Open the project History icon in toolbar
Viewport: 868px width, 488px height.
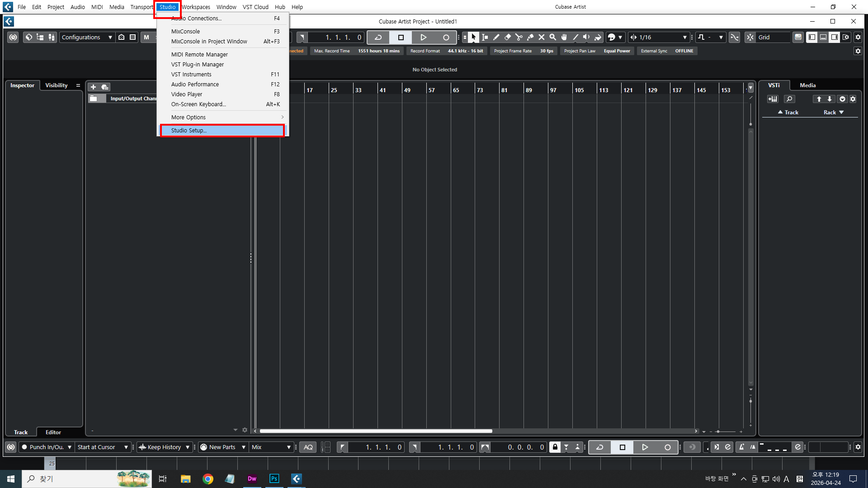click(13, 37)
